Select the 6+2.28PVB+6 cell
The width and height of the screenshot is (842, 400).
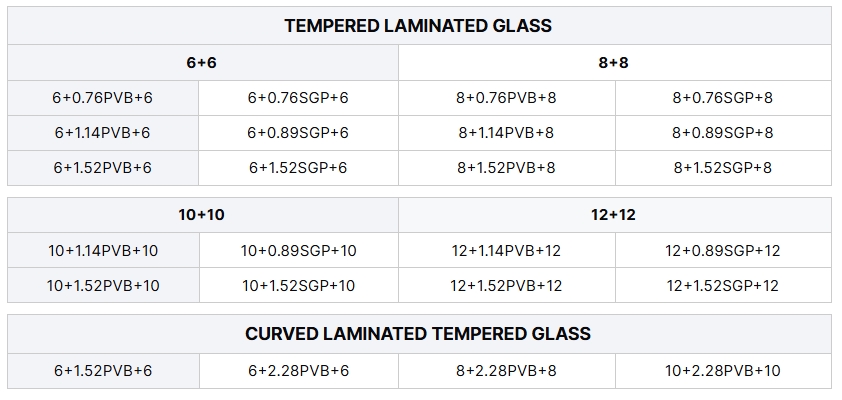299,370
